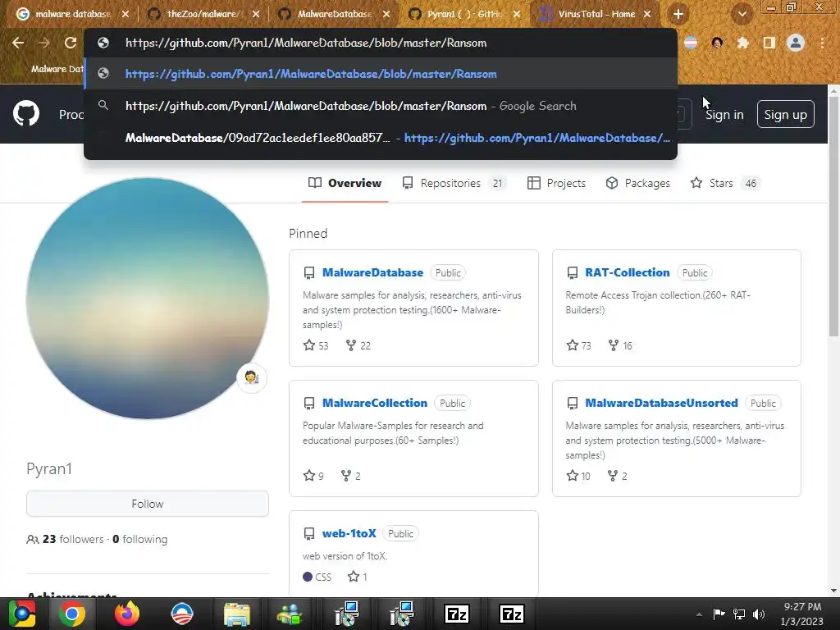840x630 pixels.
Task: Open the MalwareCollection pinned repository
Action: pos(374,403)
